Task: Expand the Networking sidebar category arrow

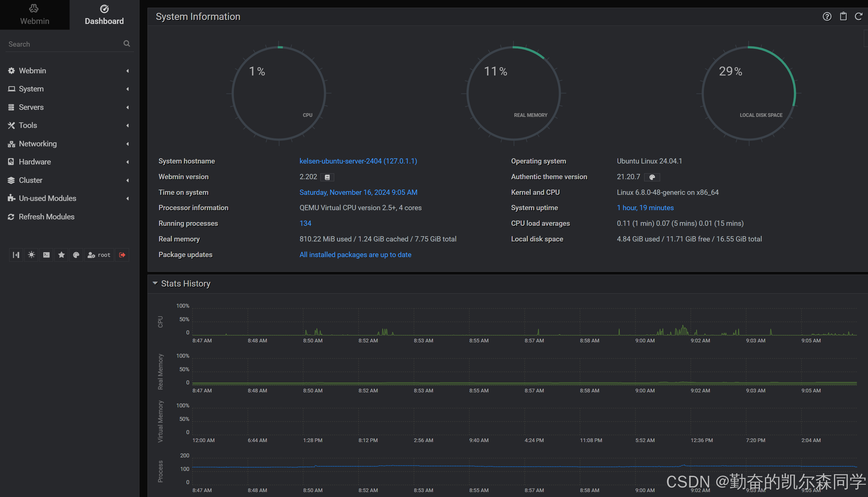Action: [128, 144]
